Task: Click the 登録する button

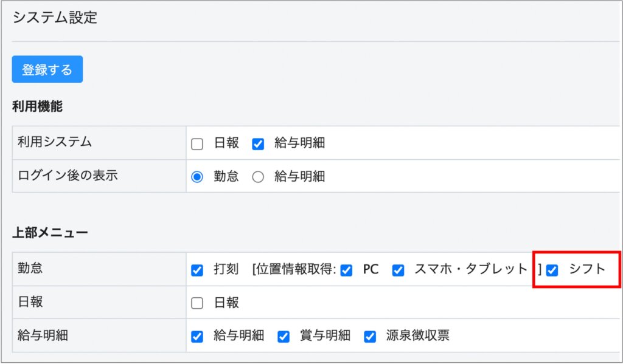Action: (47, 69)
